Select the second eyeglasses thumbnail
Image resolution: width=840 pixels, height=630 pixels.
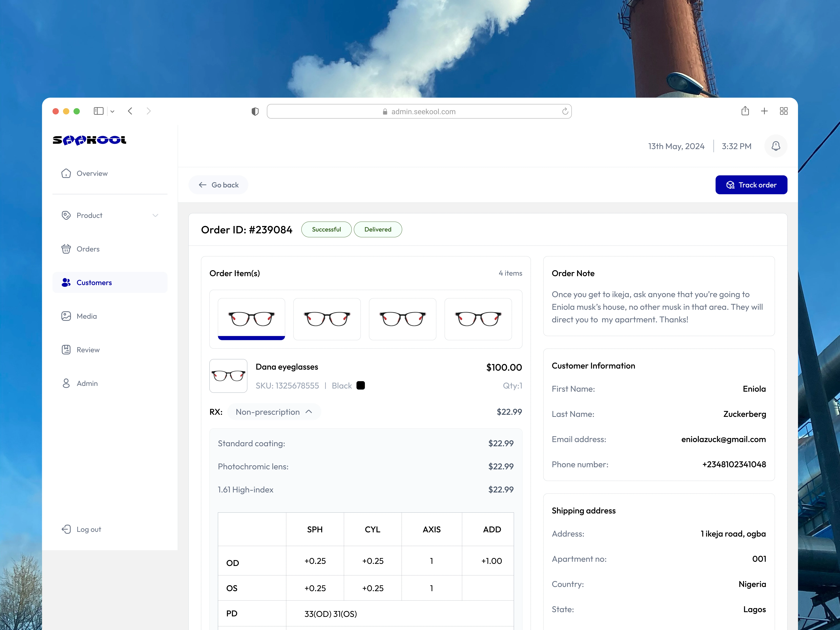[x=327, y=319]
